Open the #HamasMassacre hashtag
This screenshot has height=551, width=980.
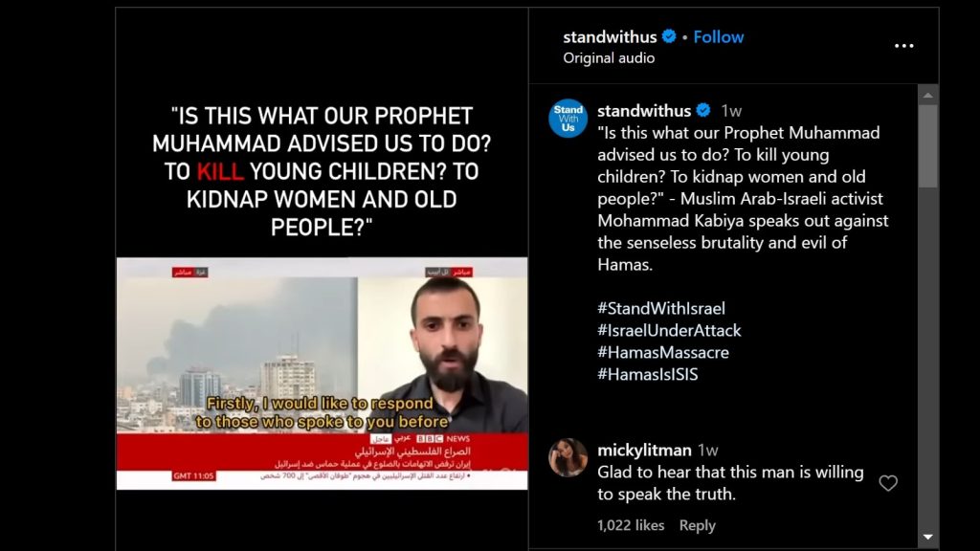[663, 352]
